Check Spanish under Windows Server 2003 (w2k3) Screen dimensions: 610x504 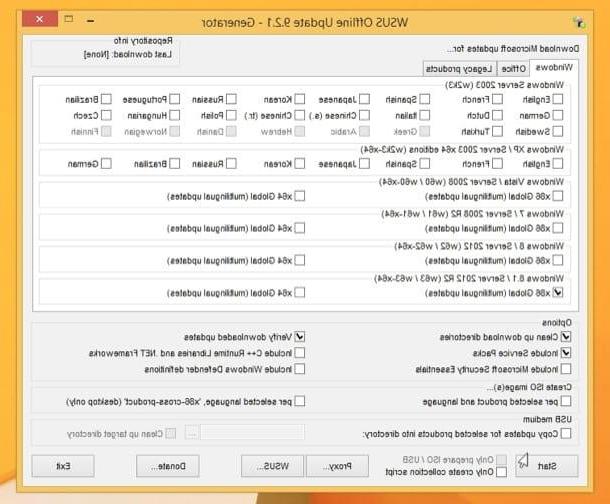coord(424,99)
